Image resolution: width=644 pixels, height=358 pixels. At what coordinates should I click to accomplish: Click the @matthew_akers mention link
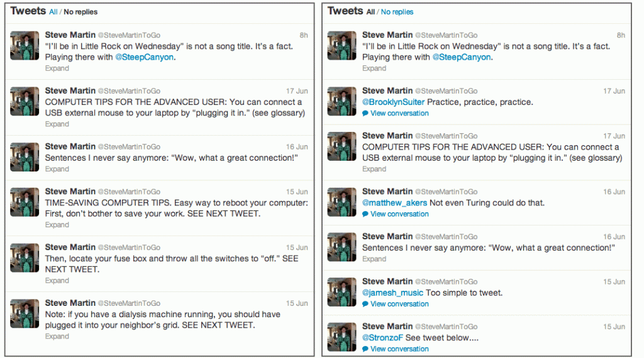click(395, 203)
